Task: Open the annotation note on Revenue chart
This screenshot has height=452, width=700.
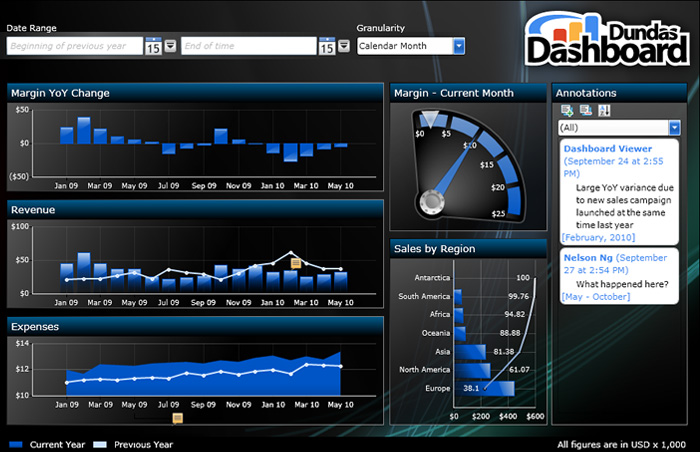Action: (296, 262)
